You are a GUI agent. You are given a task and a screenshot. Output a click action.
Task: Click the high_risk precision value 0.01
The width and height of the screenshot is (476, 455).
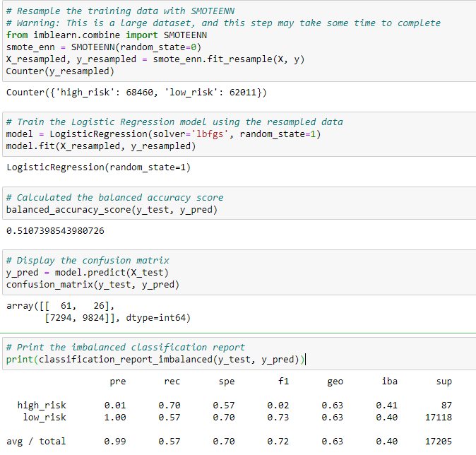[115, 406]
